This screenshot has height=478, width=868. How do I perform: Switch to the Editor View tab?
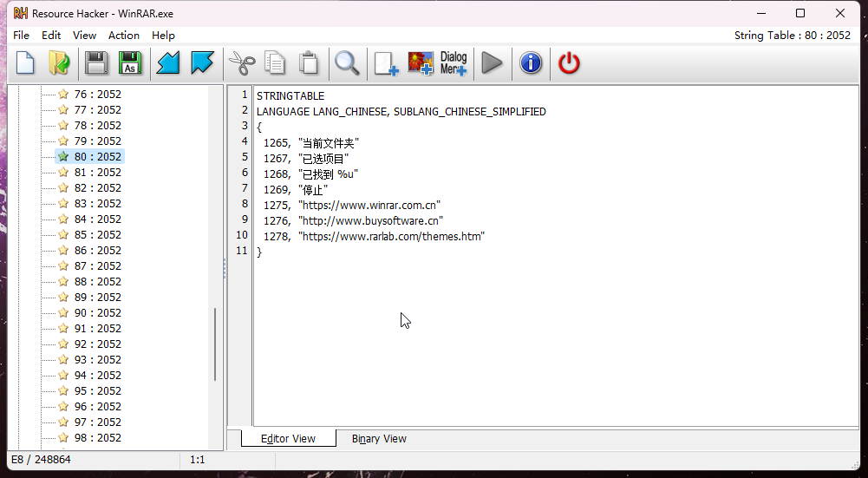tap(289, 439)
